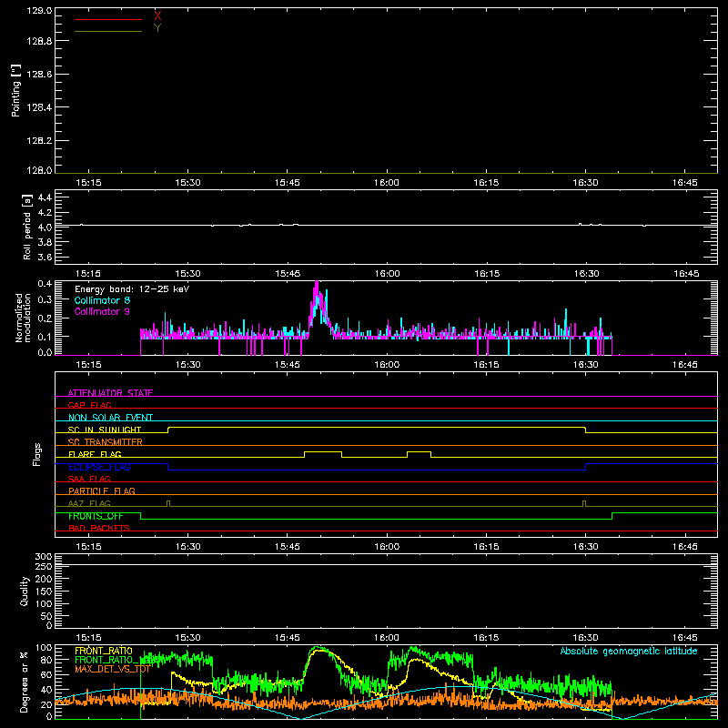The height and width of the screenshot is (728, 728).
Task: Click the 'Roll period [s]' axis title
Action: pyautogui.click(x=27, y=227)
